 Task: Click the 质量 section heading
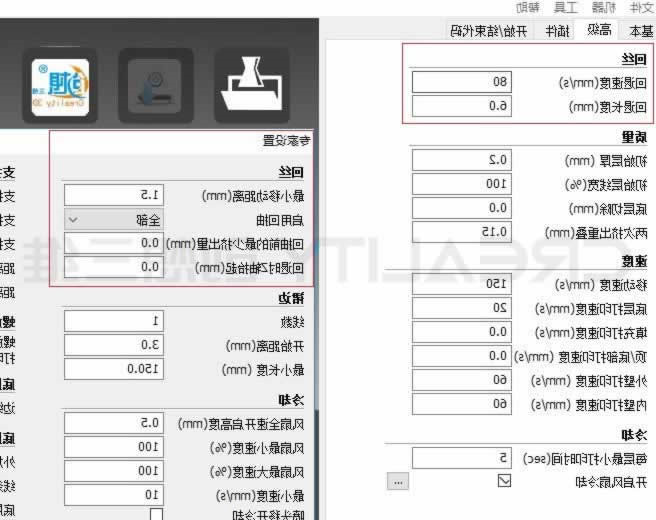[634, 137]
